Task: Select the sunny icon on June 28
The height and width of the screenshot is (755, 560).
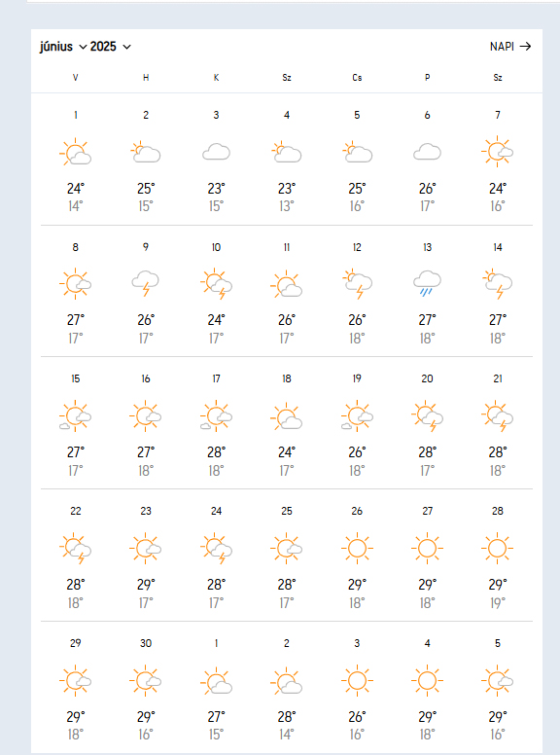Action: 498,548
